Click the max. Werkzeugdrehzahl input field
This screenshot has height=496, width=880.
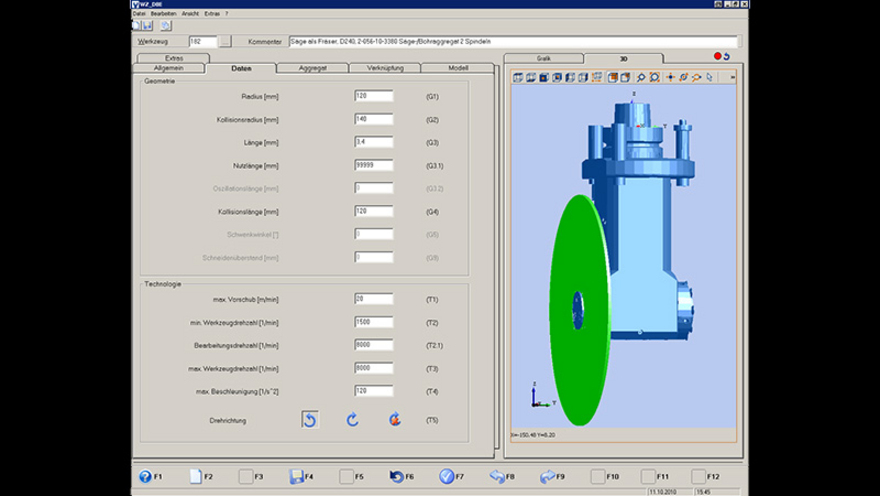point(374,368)
